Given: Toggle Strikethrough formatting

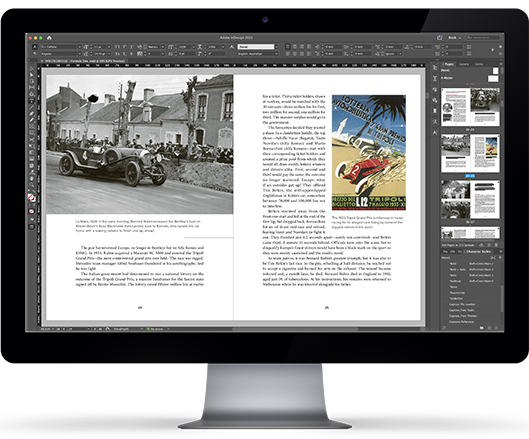Looking at the screenshot, I should click(132, 54).
